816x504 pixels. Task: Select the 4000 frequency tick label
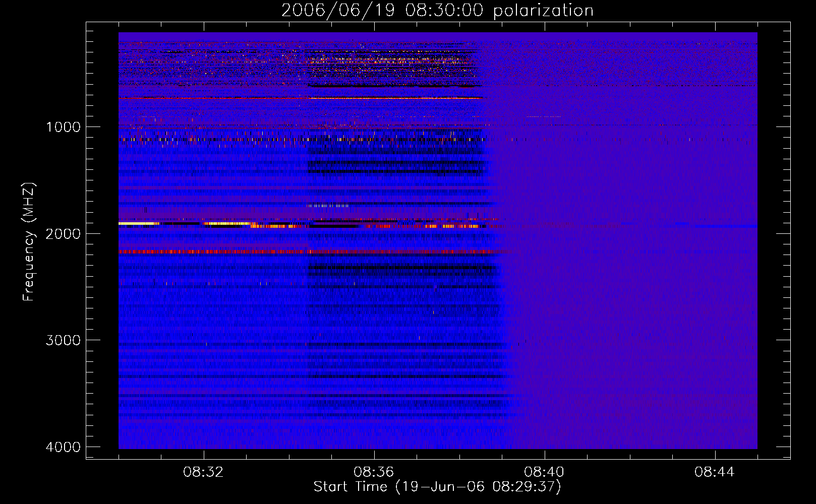pyautogui.click(x=63, y=447)
